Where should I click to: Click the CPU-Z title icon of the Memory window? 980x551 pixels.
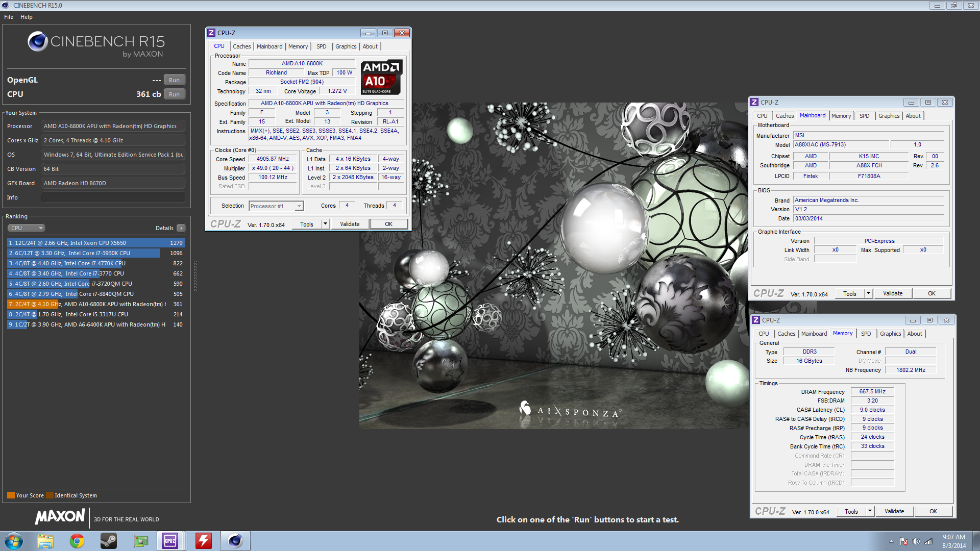click(756, 320)
